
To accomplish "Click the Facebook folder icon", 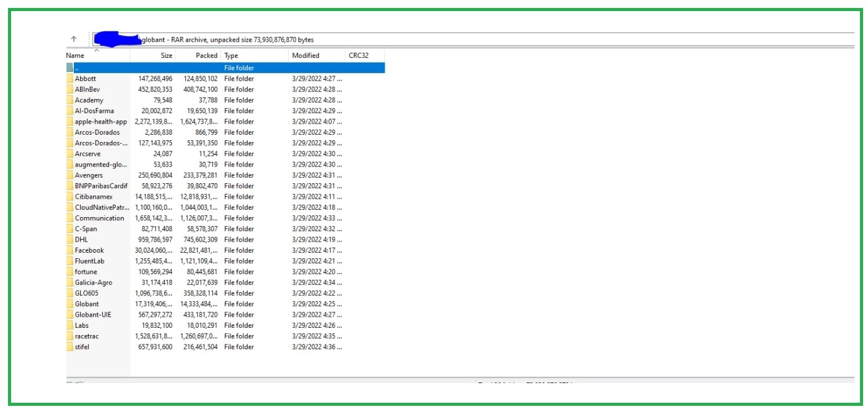I will coord(70,250).
